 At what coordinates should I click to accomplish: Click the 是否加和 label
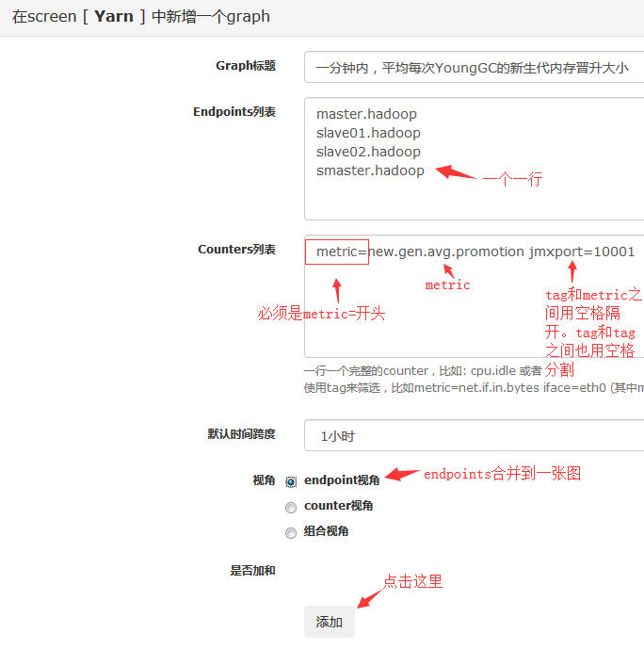(252, 571)
